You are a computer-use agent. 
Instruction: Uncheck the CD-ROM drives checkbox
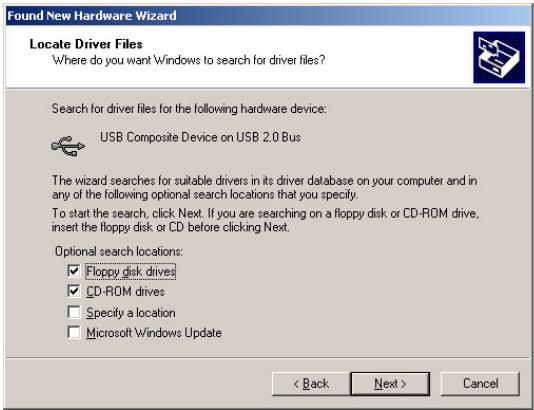(74, 291)
